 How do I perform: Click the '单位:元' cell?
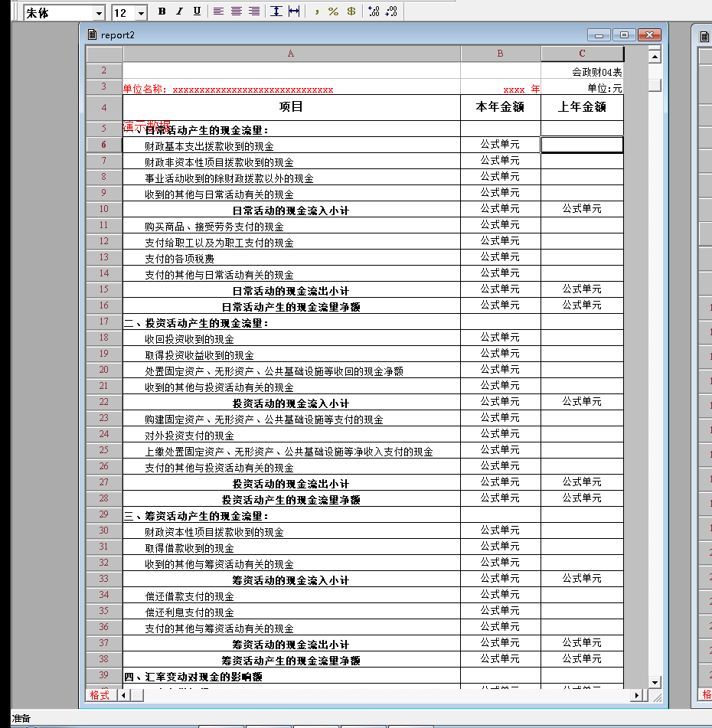582,88
